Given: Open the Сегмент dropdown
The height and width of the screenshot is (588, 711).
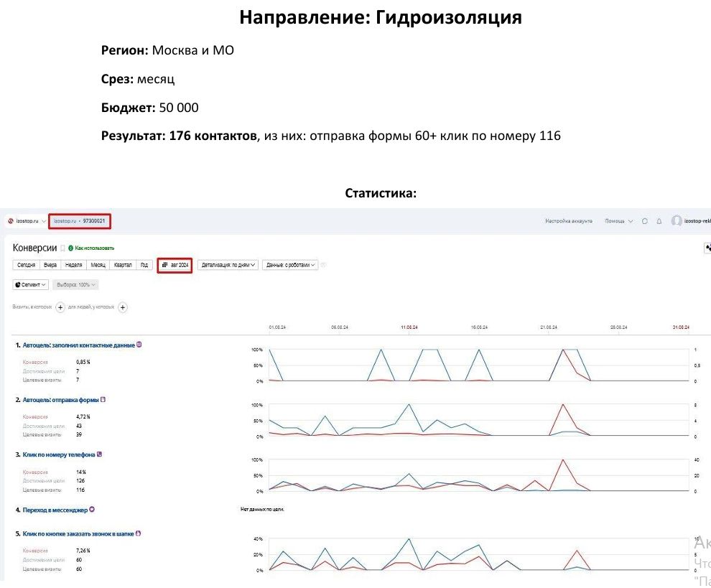Looking at the screenshot, I should (30, 285).
